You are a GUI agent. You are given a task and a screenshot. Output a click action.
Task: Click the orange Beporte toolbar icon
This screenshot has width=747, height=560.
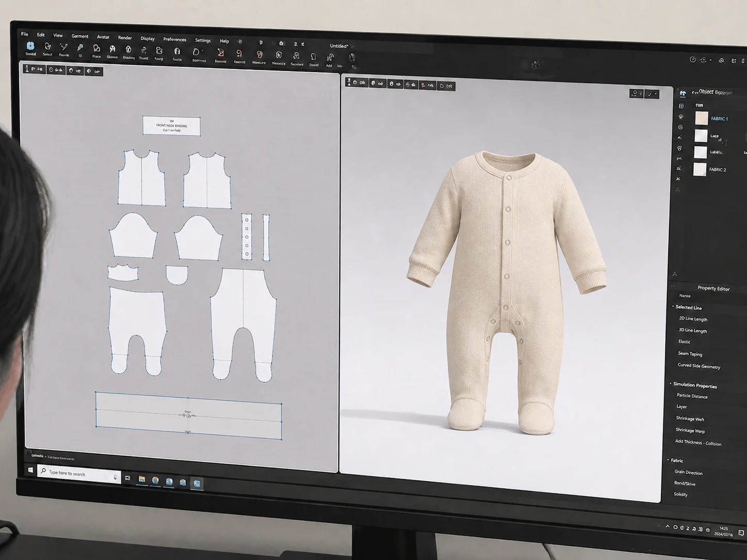[220, 53]
